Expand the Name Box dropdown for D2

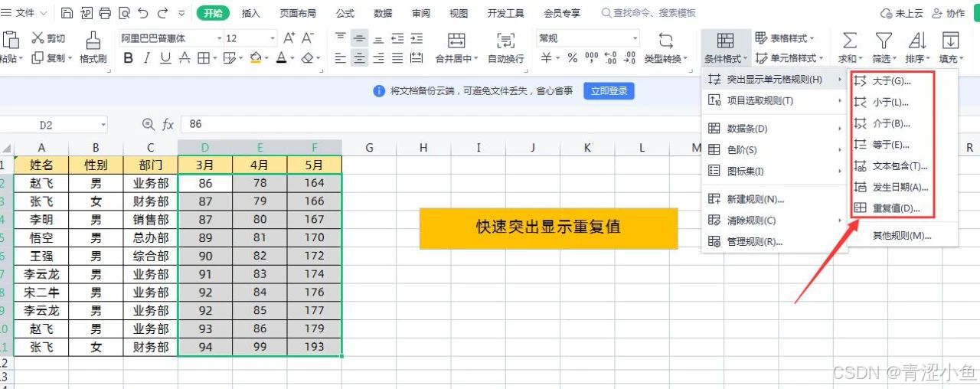[103, 125]
